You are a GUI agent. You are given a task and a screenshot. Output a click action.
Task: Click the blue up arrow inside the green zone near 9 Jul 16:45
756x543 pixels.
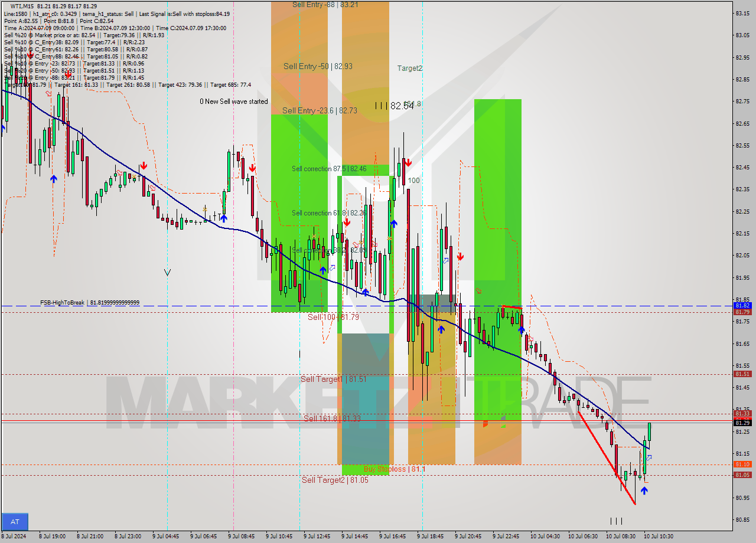pos(395,223)
